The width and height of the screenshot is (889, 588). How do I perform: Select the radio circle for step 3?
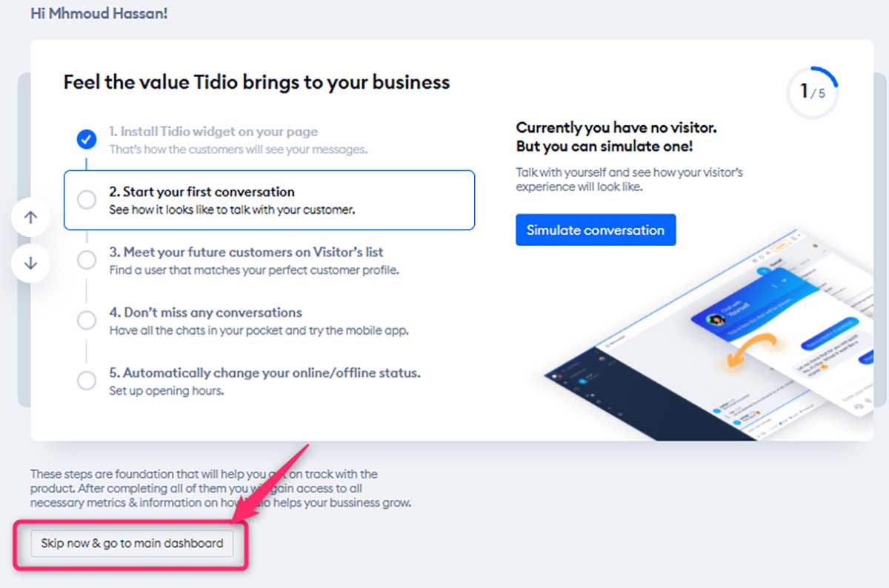tap(87, 260)
